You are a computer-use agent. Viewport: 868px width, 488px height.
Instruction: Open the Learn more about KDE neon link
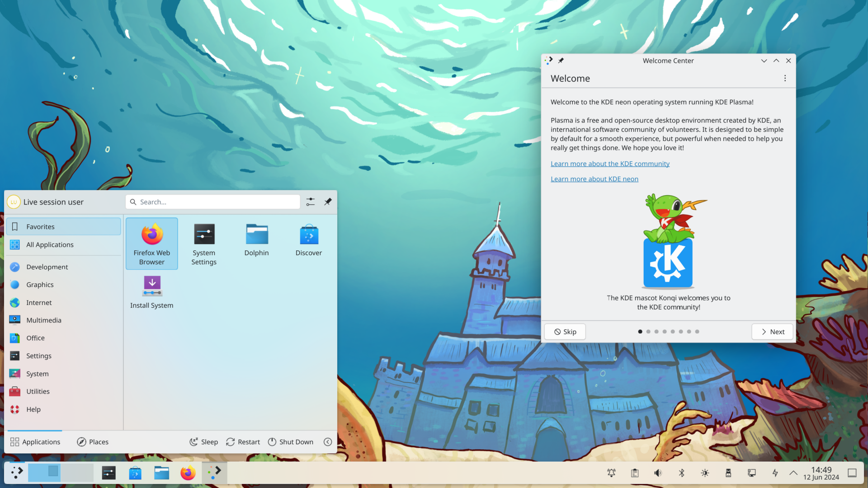point(594,179)
